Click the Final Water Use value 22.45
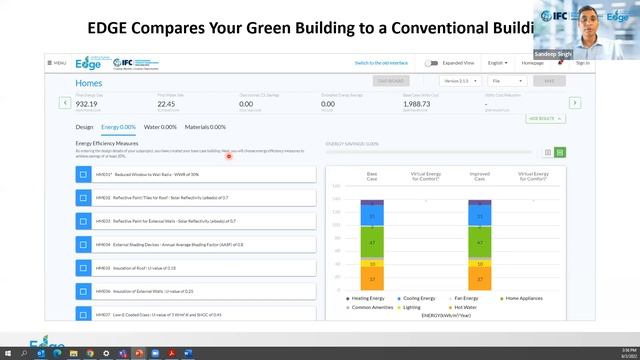This screenshot has width=640, height=360. pyautogui.click(x=166, y=104)
